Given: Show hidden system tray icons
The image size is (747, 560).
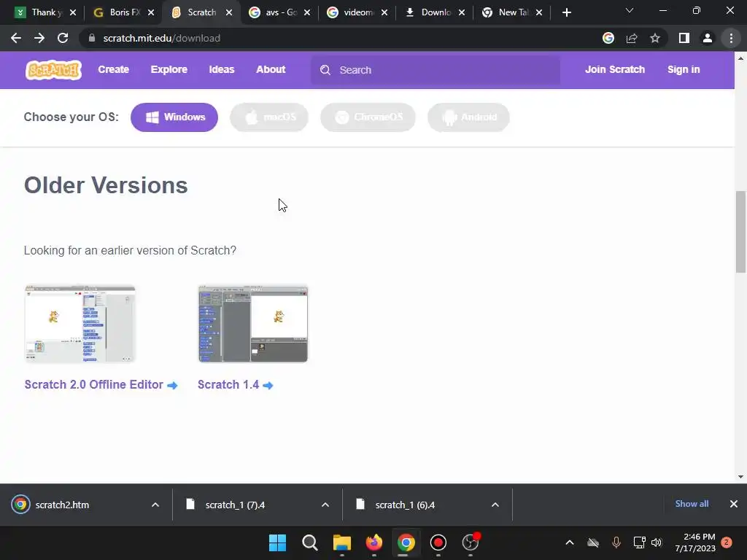Looking at the screenshot, I should click(x=569, y=542).
